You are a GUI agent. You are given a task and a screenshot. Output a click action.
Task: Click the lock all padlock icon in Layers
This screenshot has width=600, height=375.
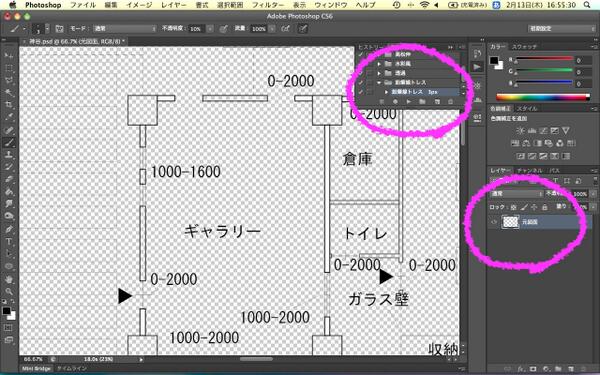pos(545,207)
